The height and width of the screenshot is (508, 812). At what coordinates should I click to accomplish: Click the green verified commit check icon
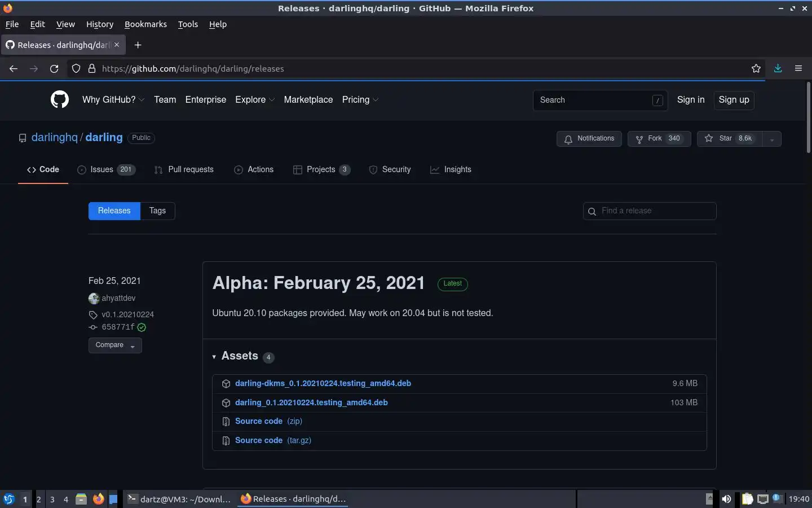142,327
